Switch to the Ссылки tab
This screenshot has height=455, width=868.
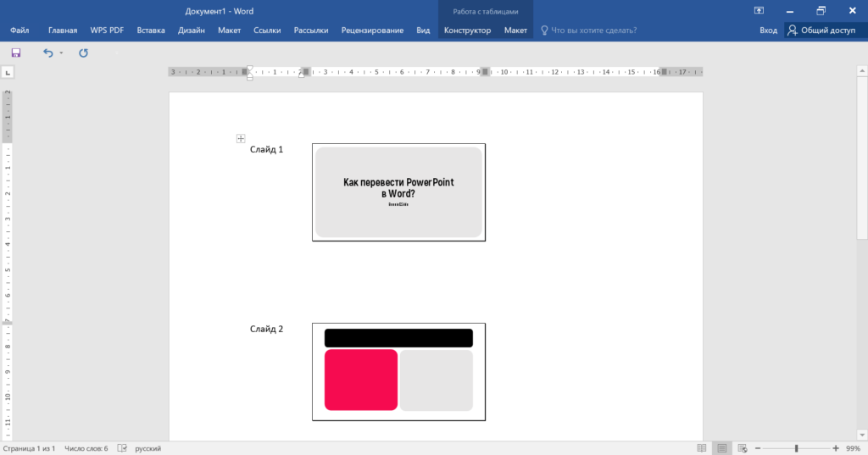(267, 31)
